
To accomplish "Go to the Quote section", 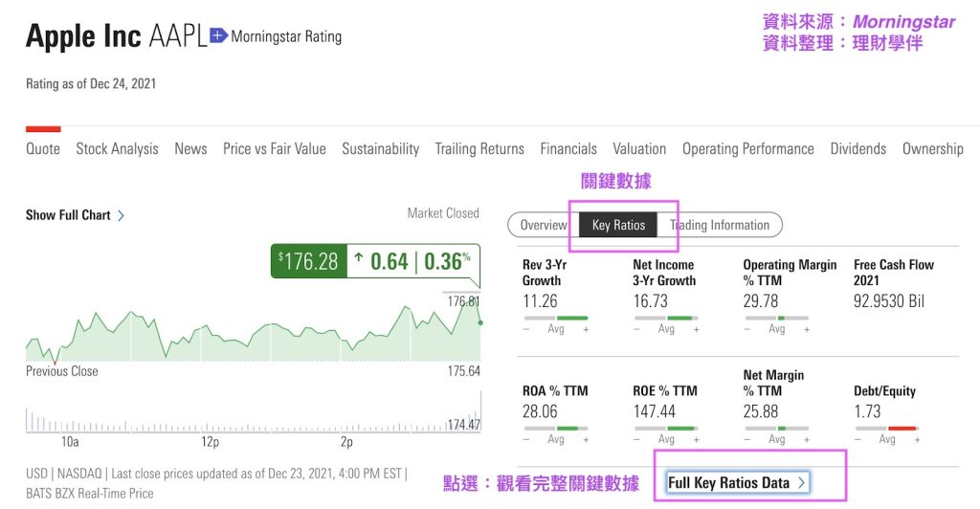I will (x=43, y=148).
